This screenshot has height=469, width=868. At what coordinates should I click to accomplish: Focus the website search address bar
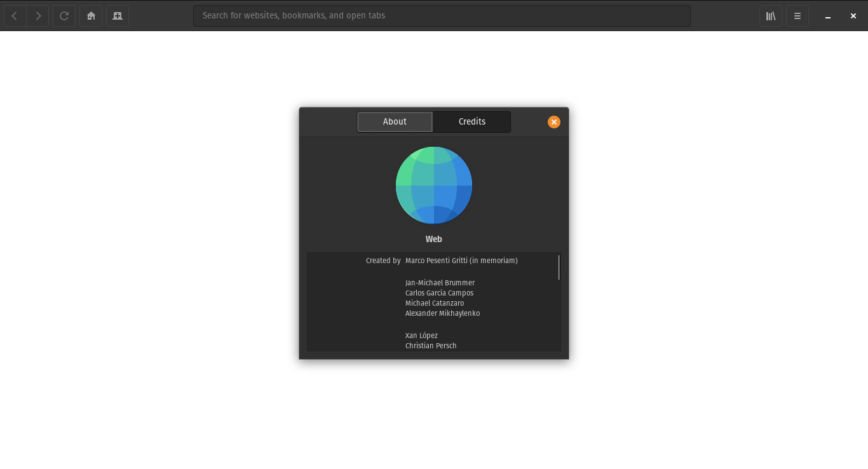point(442,16)
